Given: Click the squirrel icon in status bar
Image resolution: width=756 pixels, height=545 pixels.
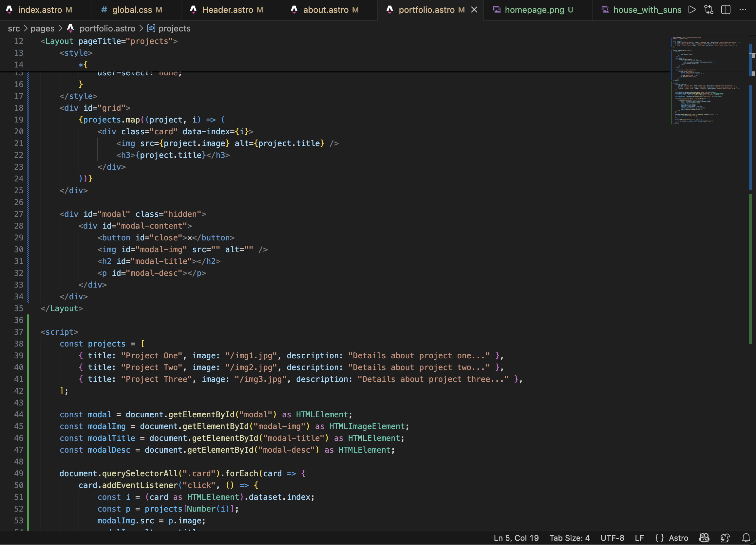Looking at the screenshot, I should coord(725,538).
